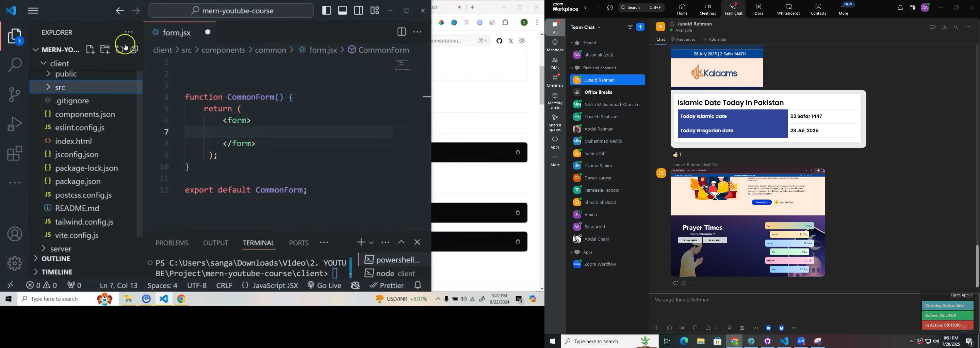Click screenshot capture icon in message toolbar
The image size is (980, 348).
(x=708, y=328)
